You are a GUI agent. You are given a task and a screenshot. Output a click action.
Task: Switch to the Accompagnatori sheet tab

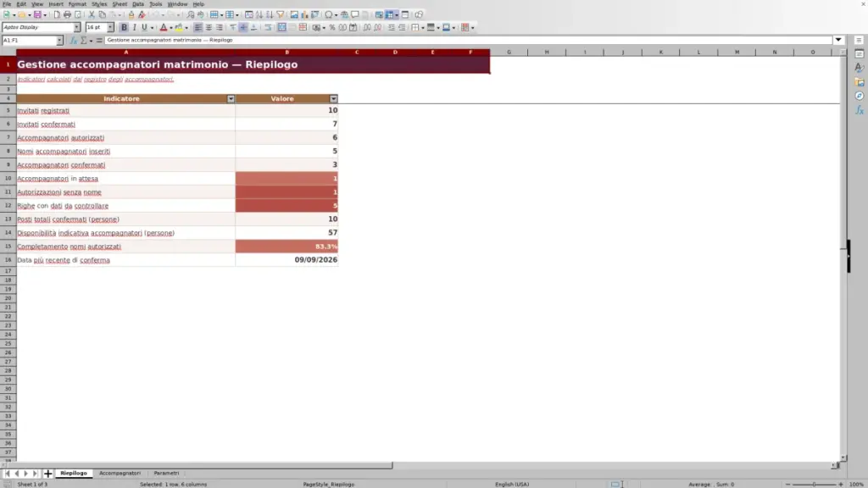[120, 474]
